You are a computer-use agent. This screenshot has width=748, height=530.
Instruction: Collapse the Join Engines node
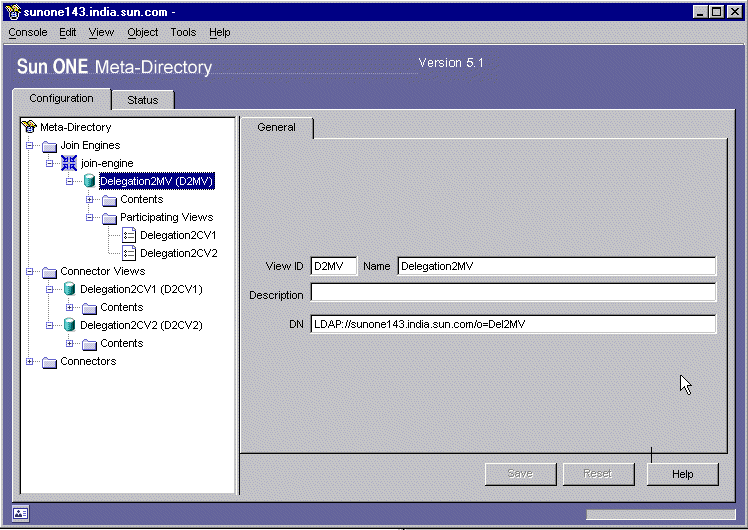30,145
